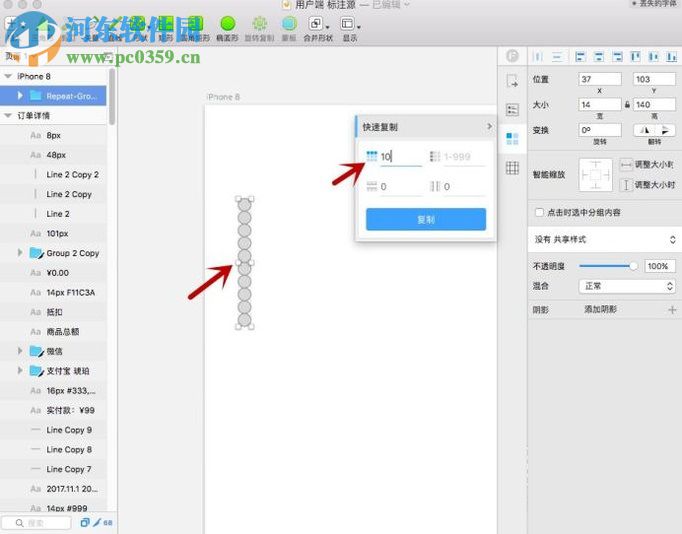Click the blue 复制 duplicate button

426,219
